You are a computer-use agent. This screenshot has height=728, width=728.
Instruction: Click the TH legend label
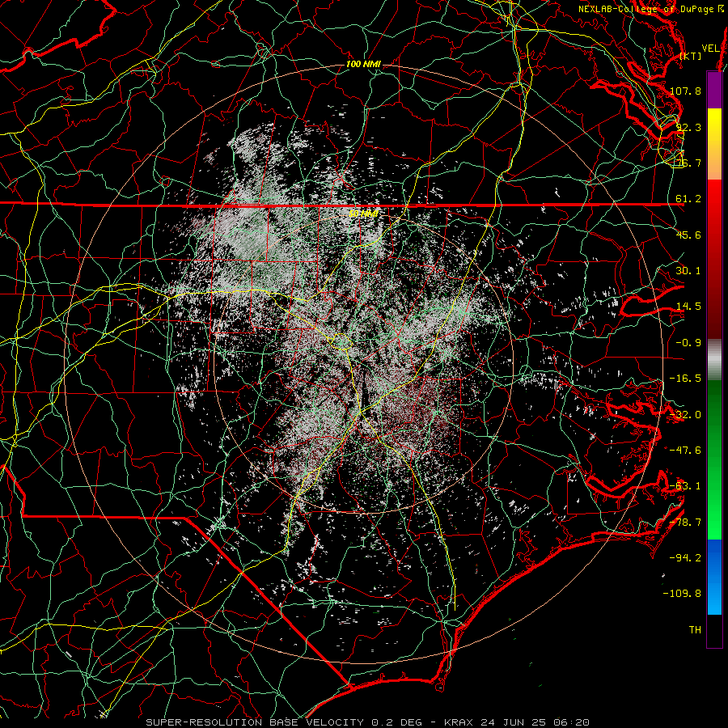pyautogui.click(x=695, y=629)
